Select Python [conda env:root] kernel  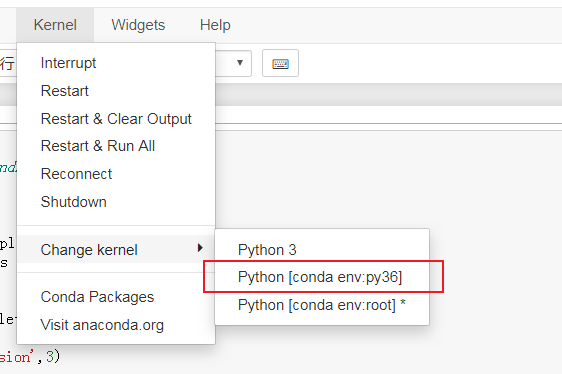322,305
